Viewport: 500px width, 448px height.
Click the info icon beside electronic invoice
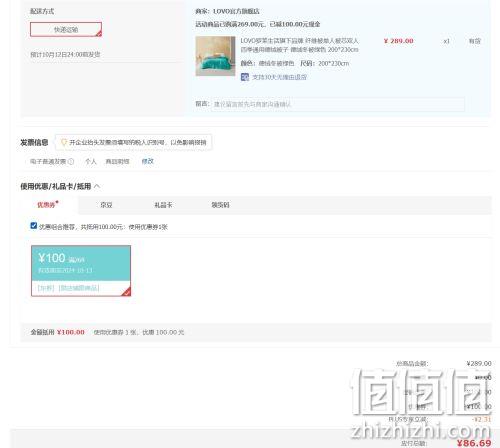click(x=71, y=162)
